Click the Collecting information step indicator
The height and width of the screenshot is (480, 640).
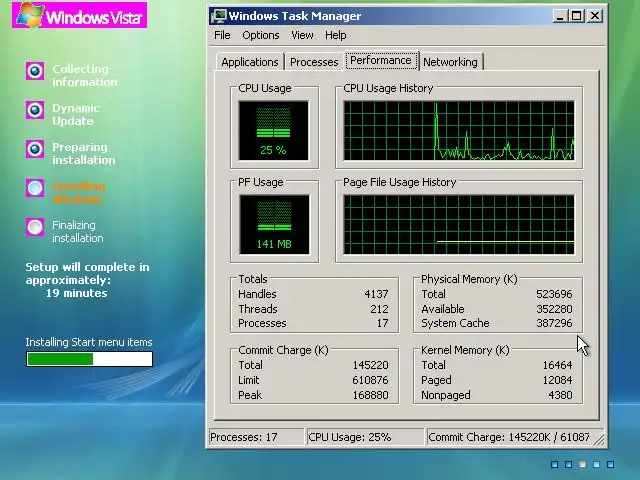(35, 71)
